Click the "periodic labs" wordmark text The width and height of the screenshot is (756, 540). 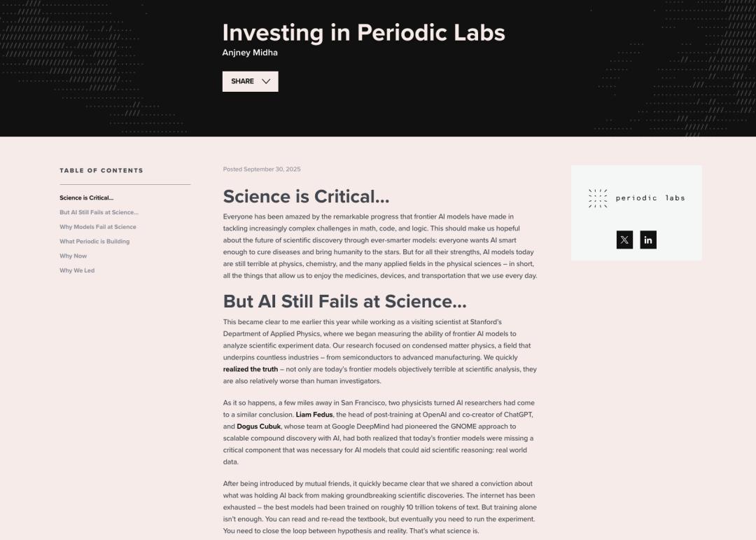pos(650,198)
